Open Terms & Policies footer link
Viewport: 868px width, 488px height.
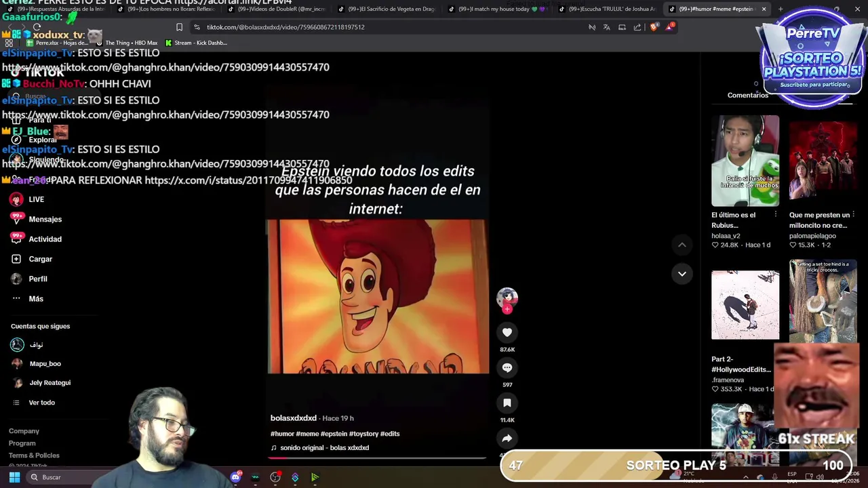pos(34,455)
